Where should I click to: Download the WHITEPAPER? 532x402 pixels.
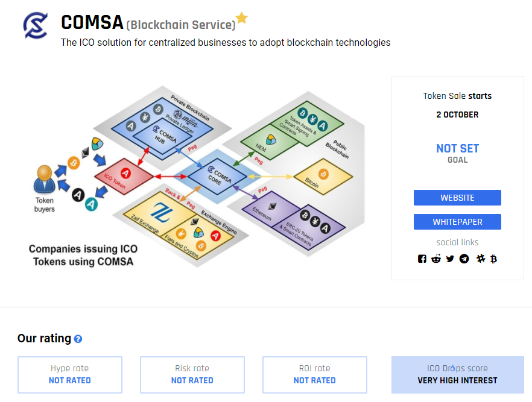(457, 221)
